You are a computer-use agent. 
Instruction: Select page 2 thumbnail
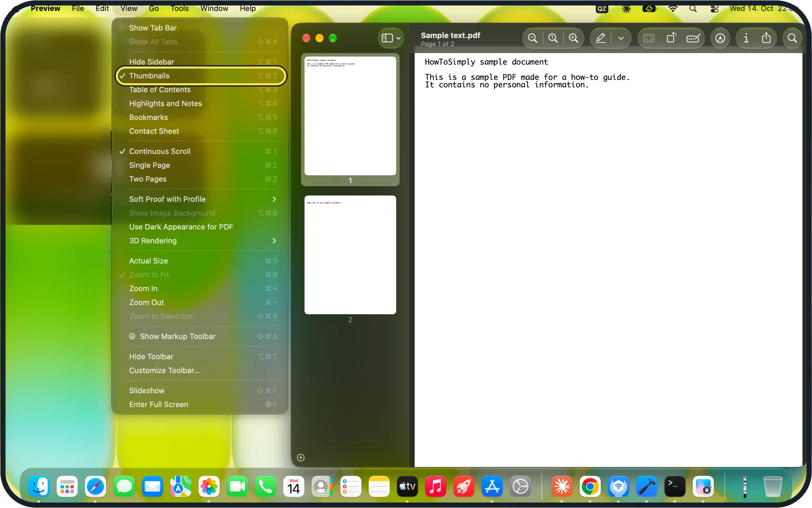(x=350, y=255)
